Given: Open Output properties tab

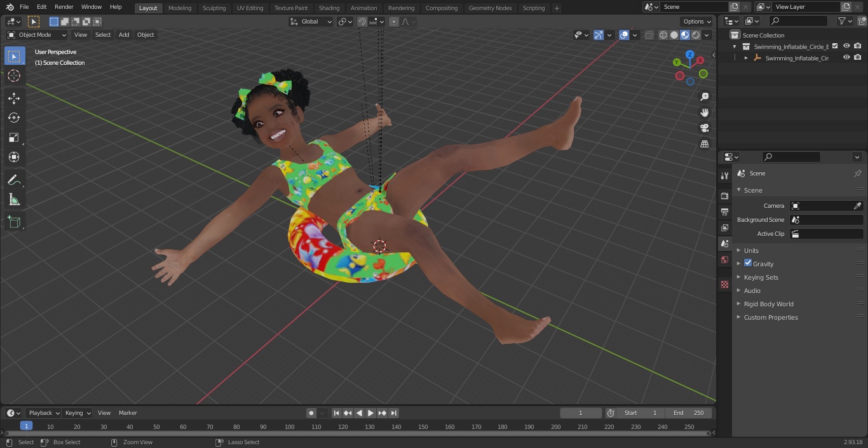Looking at the screenshot, I should pos(724,212).
